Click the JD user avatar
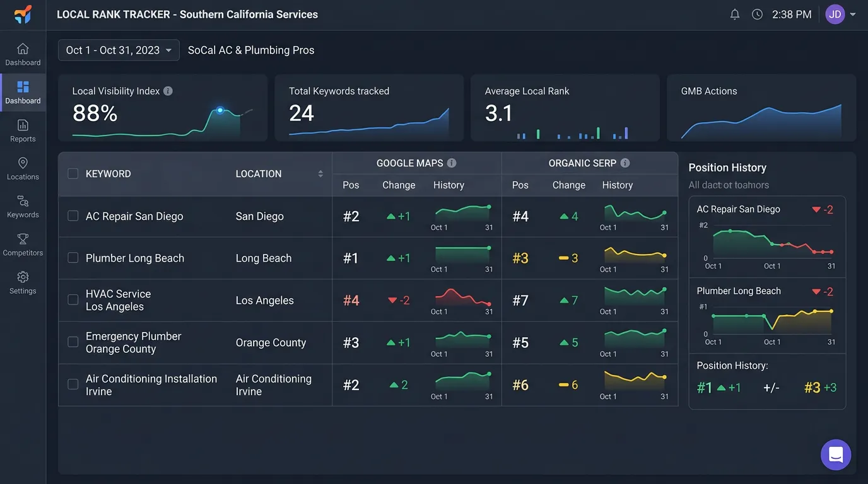Image resolution: width=868 pixels, height=484 pixels. point(835,14)
